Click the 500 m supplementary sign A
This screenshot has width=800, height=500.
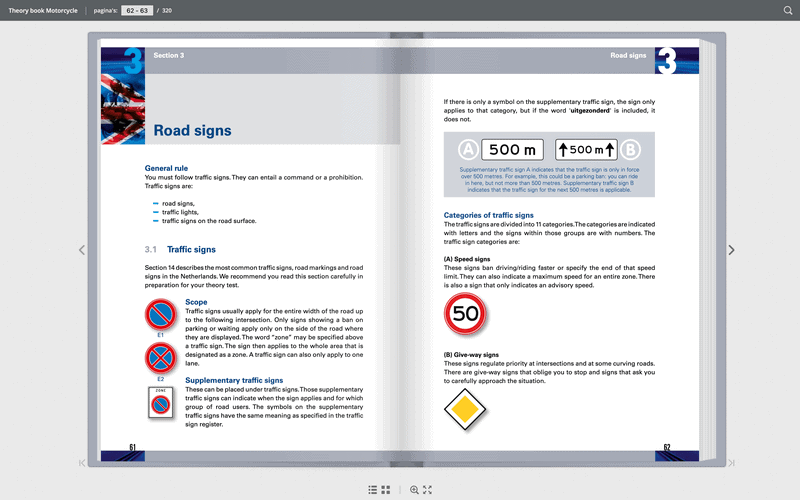pyautogui.click(x=512, y=149)
